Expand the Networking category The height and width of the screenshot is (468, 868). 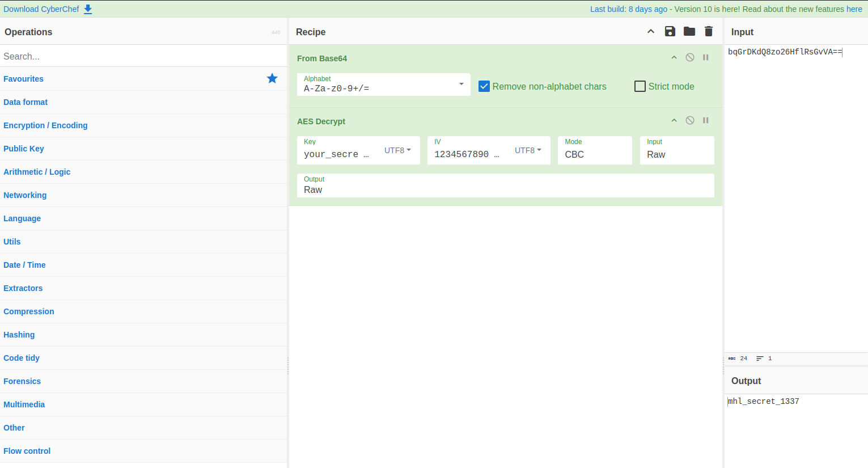coord(143,195)
